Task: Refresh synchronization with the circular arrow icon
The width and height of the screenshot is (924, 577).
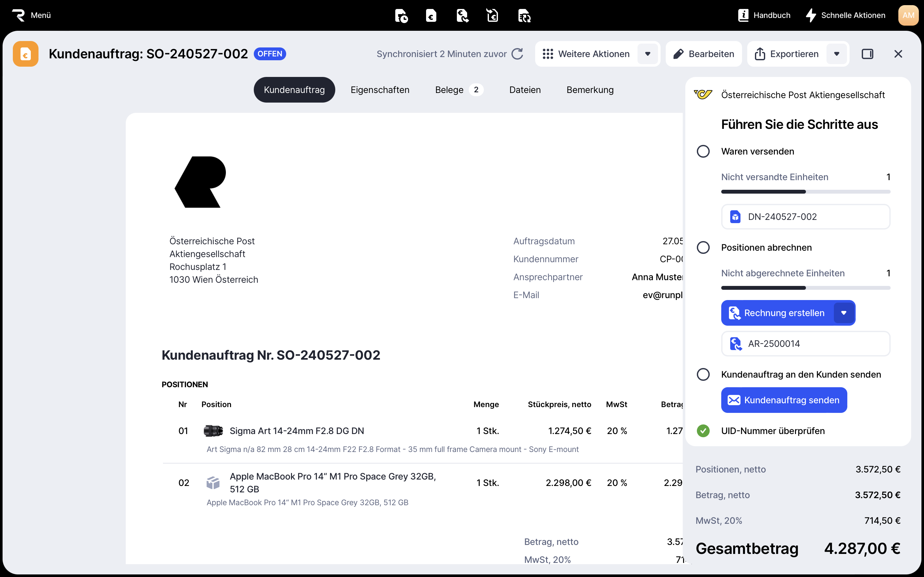Action: [x=518, y=54]
